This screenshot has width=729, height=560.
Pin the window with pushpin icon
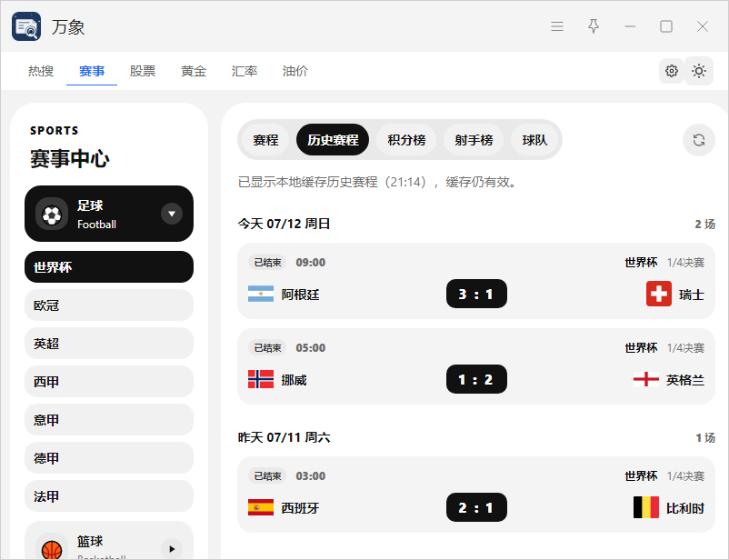(x=594, y=26)
